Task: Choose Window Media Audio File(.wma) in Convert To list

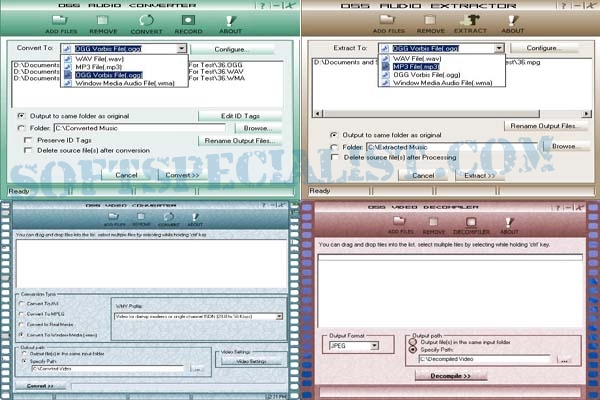Action: [x=125, y=83]
